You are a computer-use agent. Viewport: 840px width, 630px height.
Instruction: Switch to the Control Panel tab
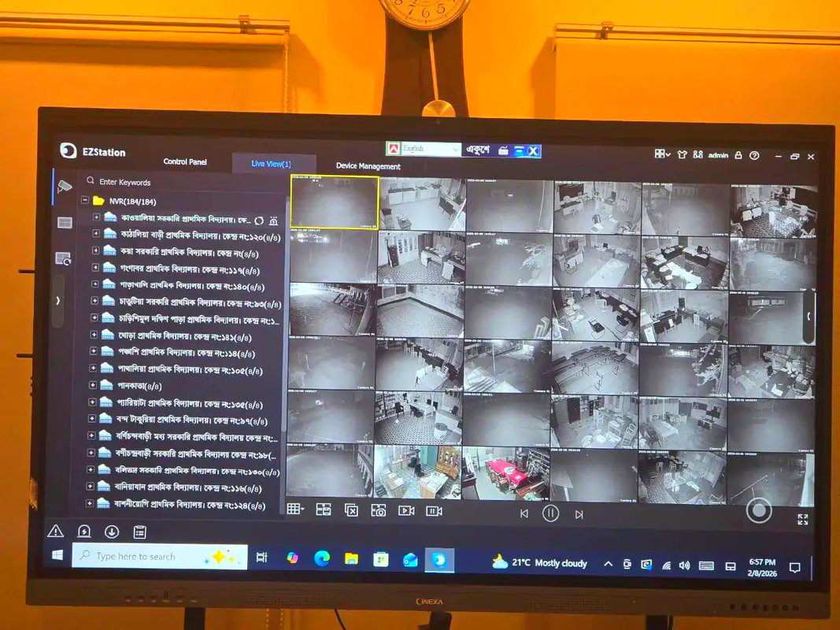click(x=185, y=162)
